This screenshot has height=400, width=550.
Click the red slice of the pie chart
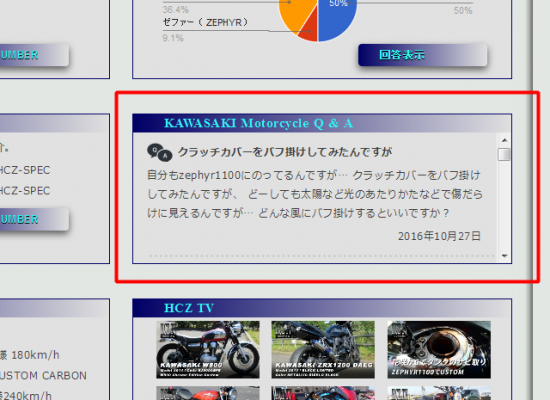[310, 32]
